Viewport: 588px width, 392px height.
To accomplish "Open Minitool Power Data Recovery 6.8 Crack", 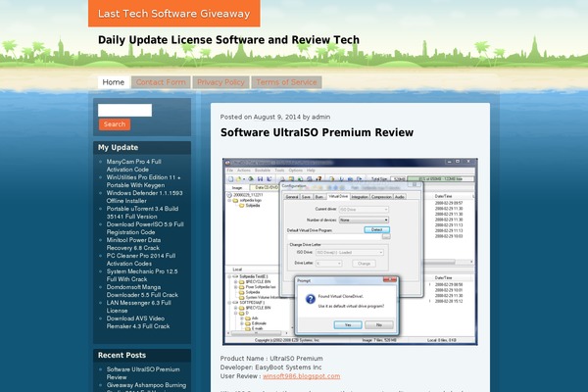I will pos(133,244).
